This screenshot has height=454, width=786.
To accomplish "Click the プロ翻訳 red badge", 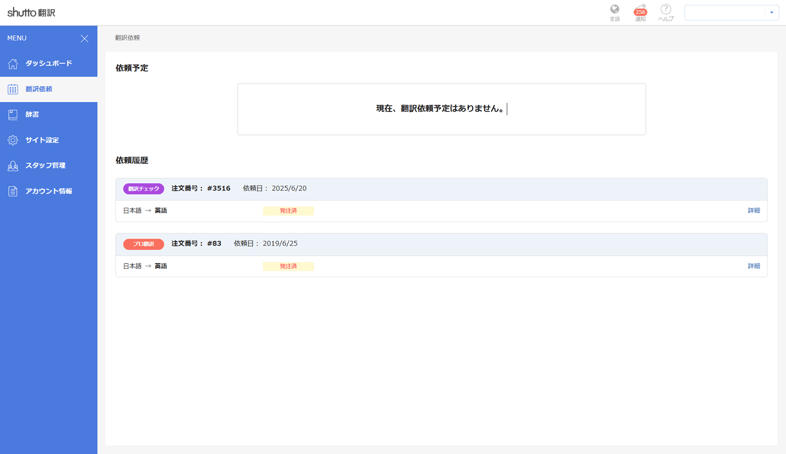I will point(143,244).
